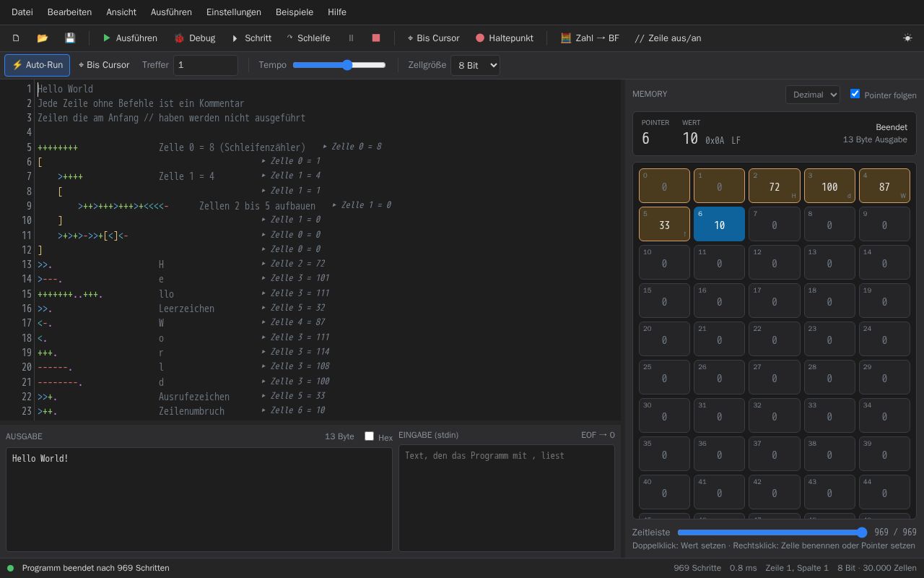Open the Beispiele menu

pyautogui.click(x=295, y=12)
